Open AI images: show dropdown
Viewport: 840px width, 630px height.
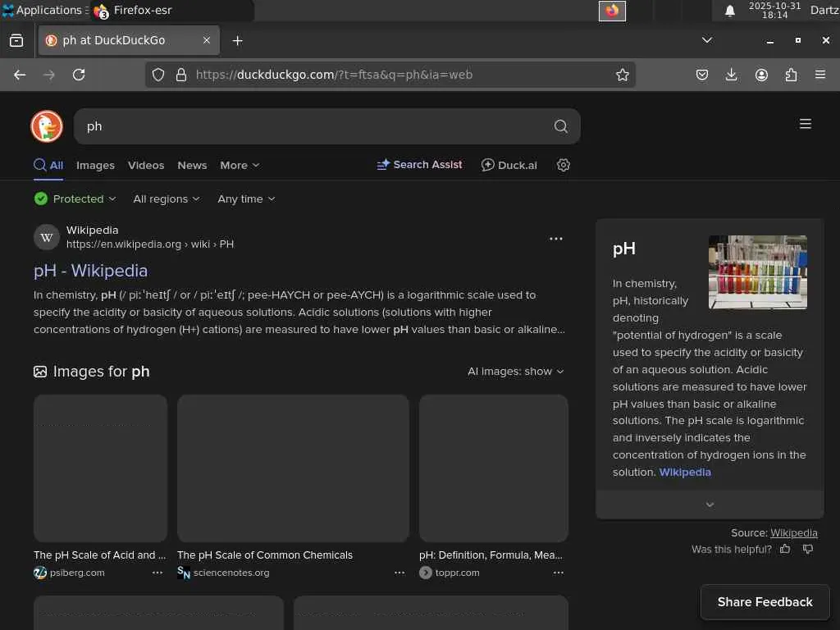point(515,372)
